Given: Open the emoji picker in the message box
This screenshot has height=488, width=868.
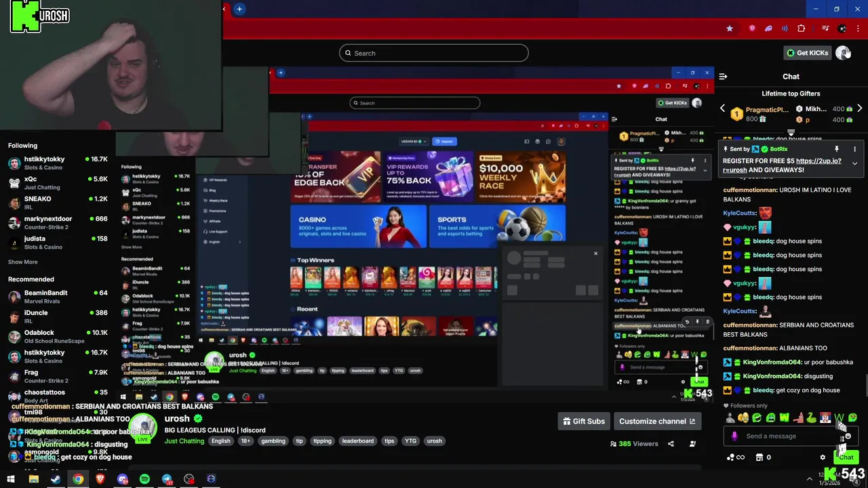Looking at the screenshot, I should tap(848, 436).
